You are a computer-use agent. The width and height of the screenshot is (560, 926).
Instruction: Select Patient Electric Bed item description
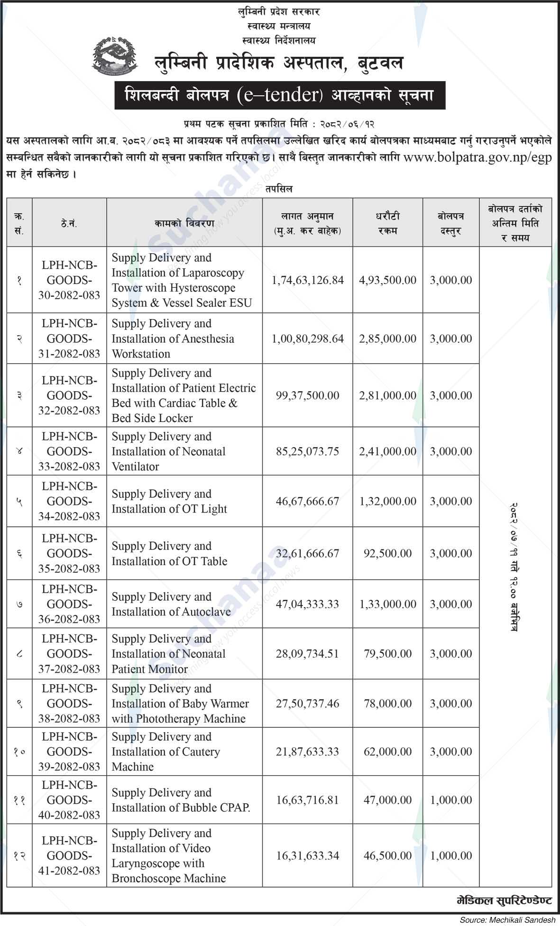(184, 395)
